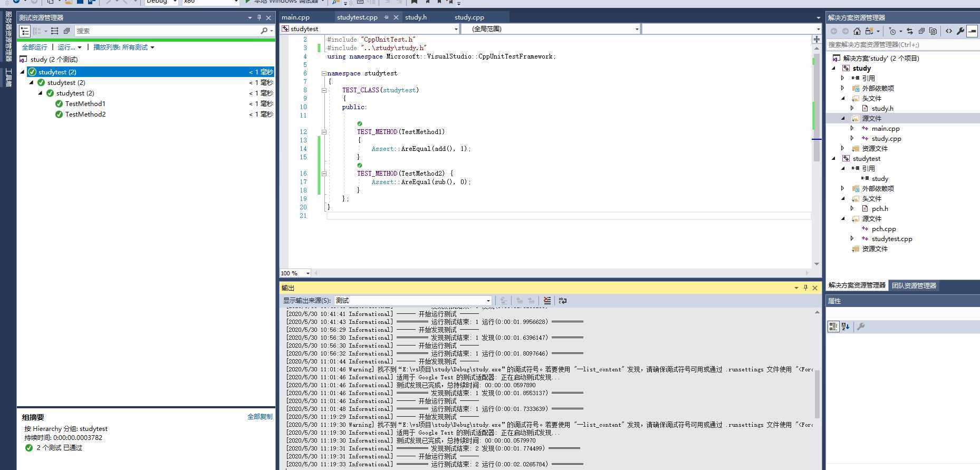The image size is (980, 470).
Task: Click the Solution Explorer search box
Action: click(902, 45)
